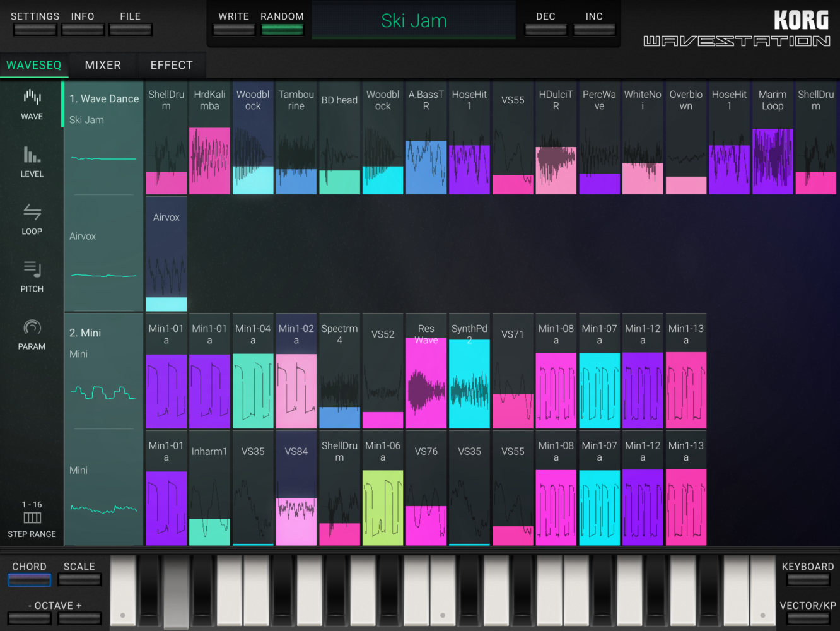This screenshot has height=631, width=840.
Task: Select the BD head wave step
Action: 339,138
